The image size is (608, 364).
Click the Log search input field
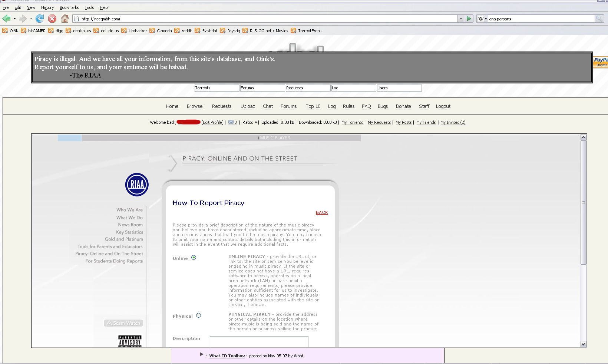354,88
